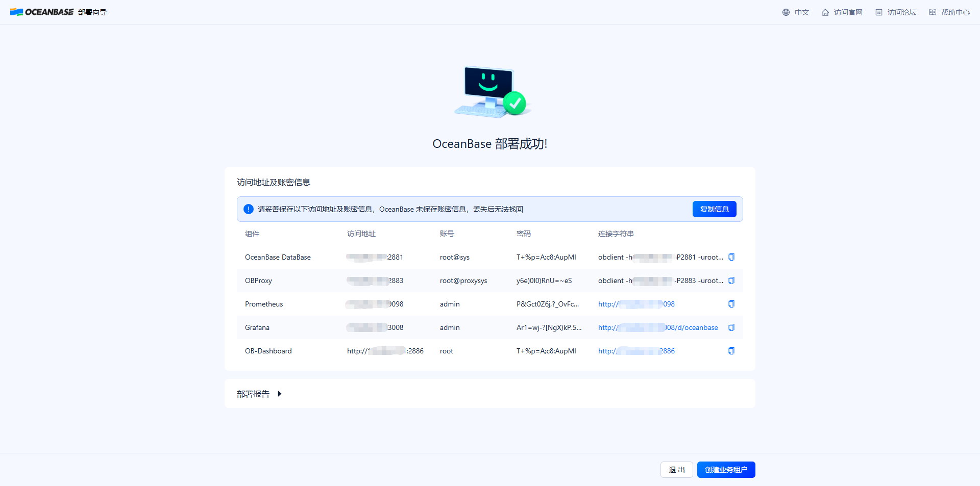This screenshot has width=980, height=486.
Task: Select the root@proxysys account cell
Action: tap(463, 280)
